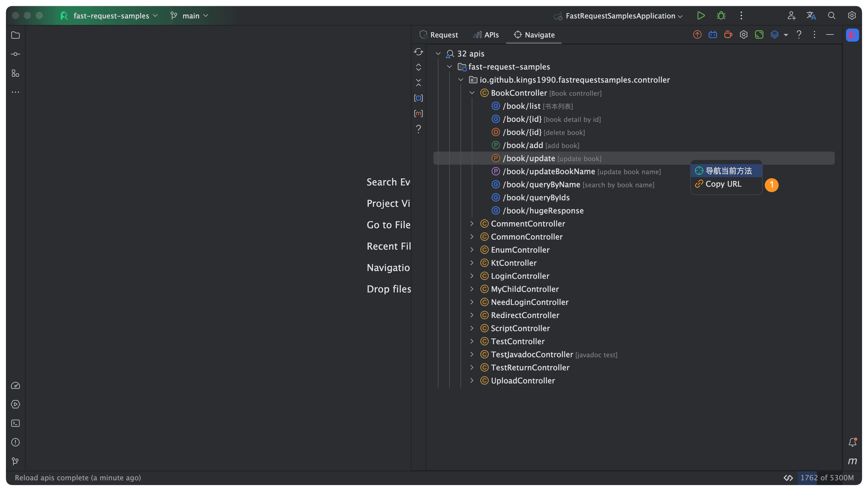Click the green Run application icon
Screen dimensions: 868x491
(x=701, y=15)
